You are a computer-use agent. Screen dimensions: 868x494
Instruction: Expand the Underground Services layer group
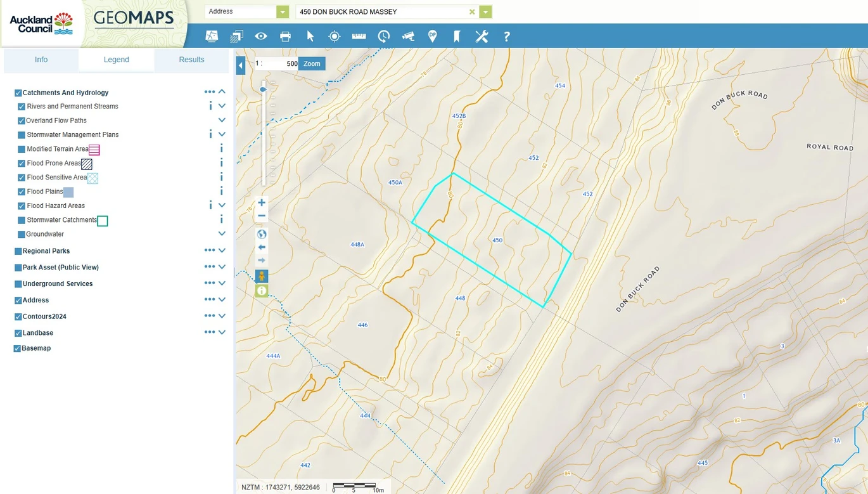click(222, 283)
